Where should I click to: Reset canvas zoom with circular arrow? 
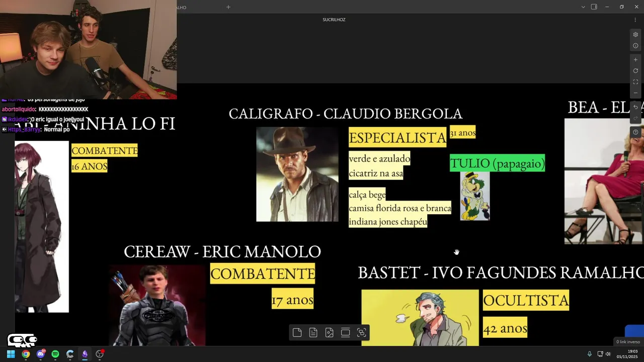click(635, 71)
